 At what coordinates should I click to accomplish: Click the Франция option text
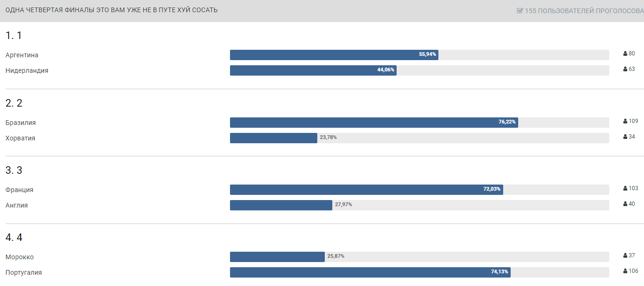tap(19, 190)
